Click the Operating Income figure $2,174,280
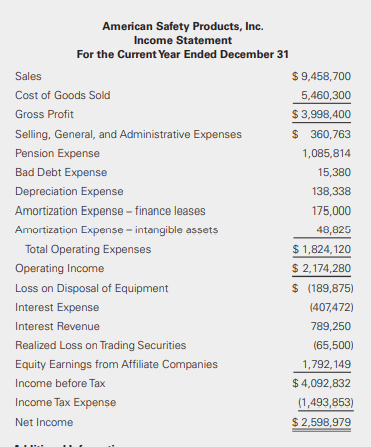Screen dimensions: 371x447 pos(321,268)
